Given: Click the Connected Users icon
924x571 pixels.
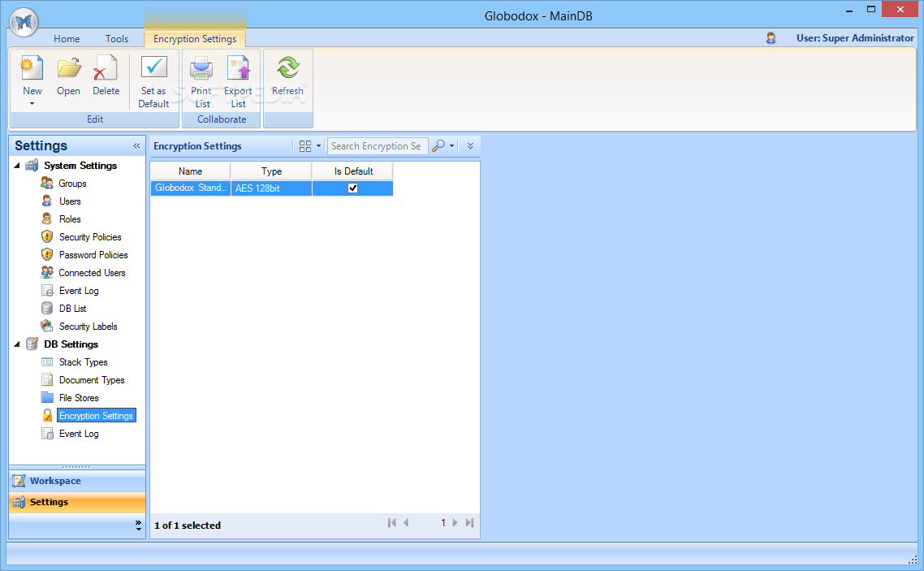Looking at the screenshot, I should click(47, 272).
